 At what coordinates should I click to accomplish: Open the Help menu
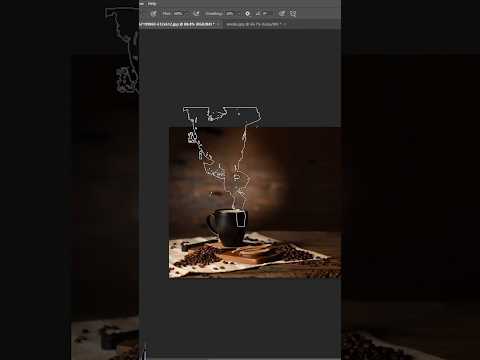tap(152, 4)
